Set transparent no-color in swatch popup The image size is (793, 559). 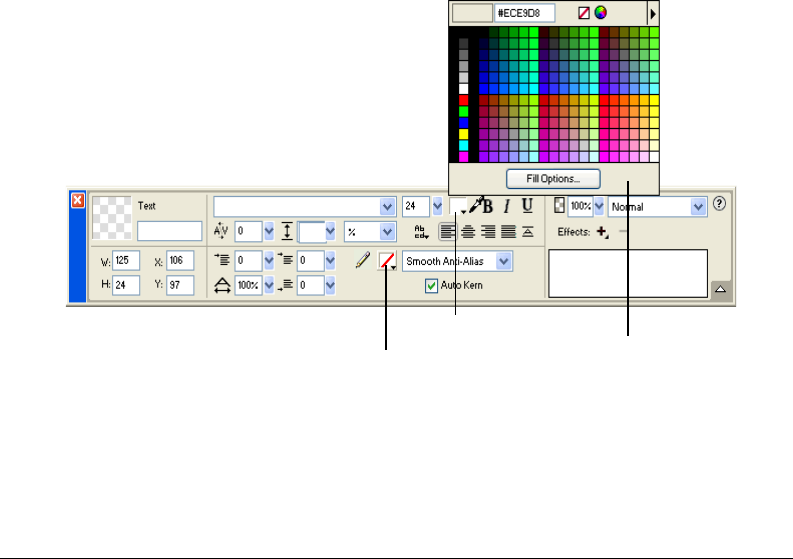click(584, 13)
